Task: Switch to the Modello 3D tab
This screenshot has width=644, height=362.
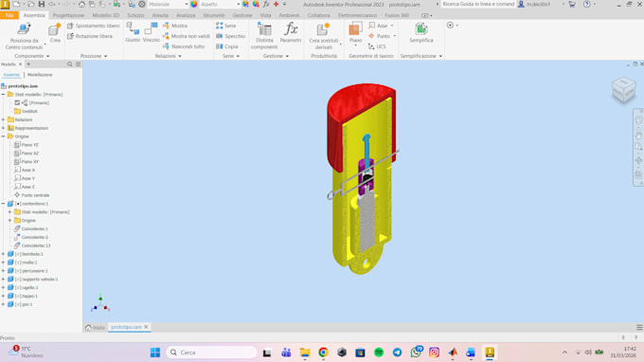Action: click(x=105, y=15)
